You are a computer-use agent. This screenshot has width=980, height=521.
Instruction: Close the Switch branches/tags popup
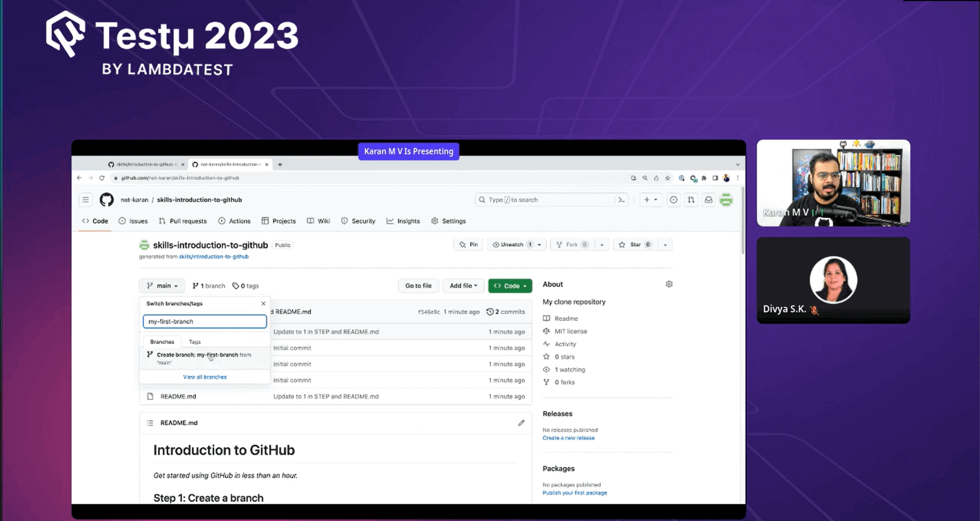263,303
